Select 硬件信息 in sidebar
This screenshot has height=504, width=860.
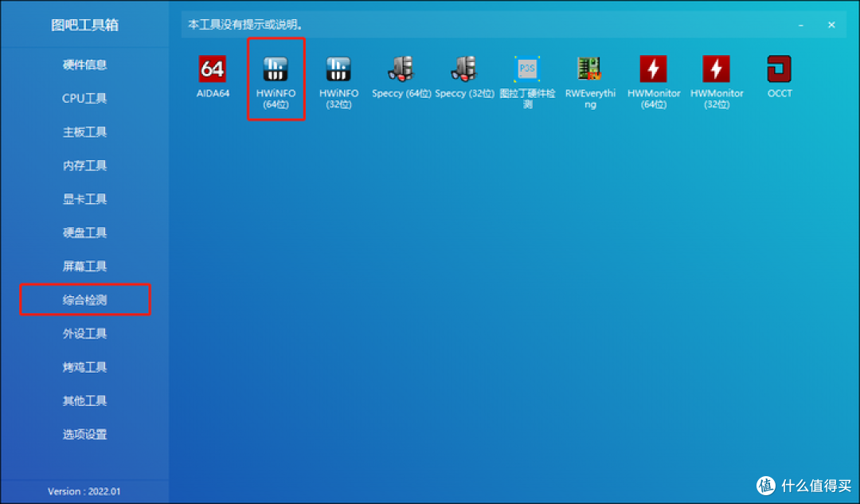[84, 64]
